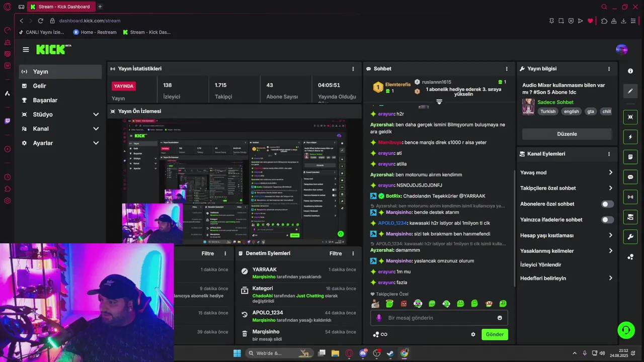Click İzleyici Yönlendir
644x362 pixels.
(540, 264)
